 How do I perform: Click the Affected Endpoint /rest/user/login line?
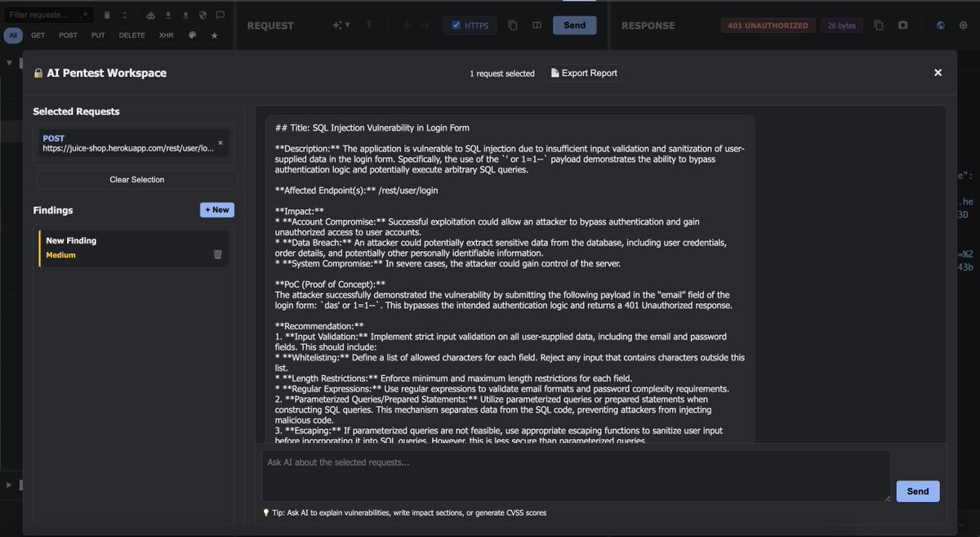[x=356, y=190]
